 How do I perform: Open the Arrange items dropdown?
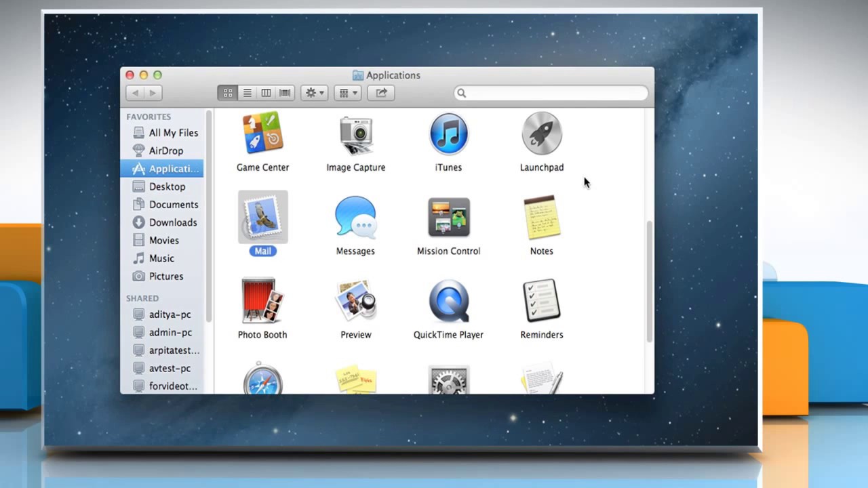pos(347,93)
